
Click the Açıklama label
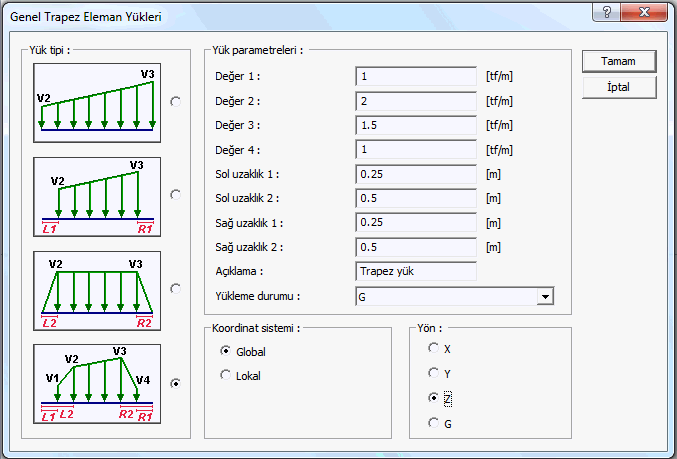coord(239,271)
